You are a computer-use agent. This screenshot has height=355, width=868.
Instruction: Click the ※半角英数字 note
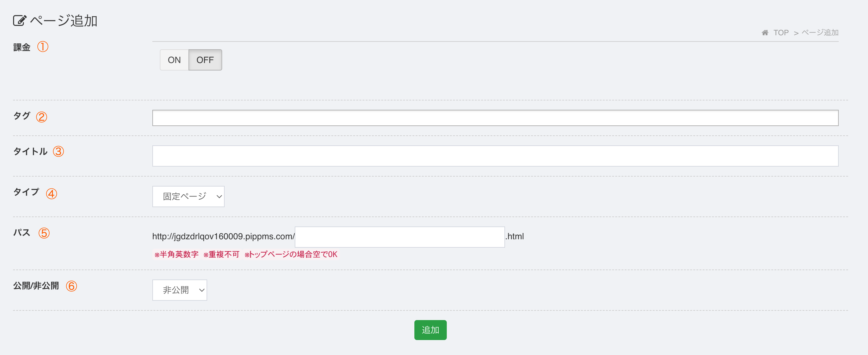(x=176, y=255)
